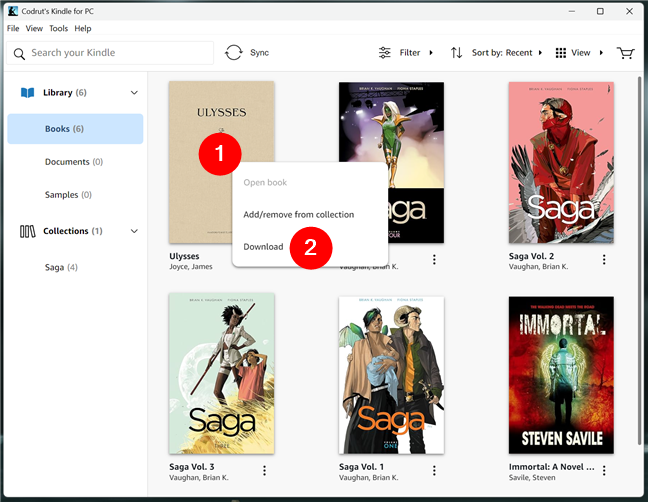Screen dimensions: 648x502
Task: Choose Open book in context menu
Action: pyautogui.click(x=265, y=182)
